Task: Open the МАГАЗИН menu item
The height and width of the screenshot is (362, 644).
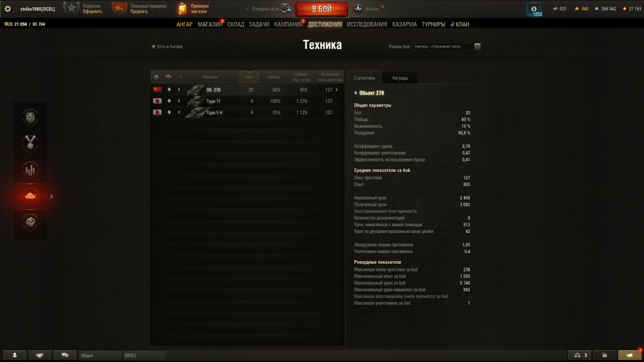Action: 210,24
